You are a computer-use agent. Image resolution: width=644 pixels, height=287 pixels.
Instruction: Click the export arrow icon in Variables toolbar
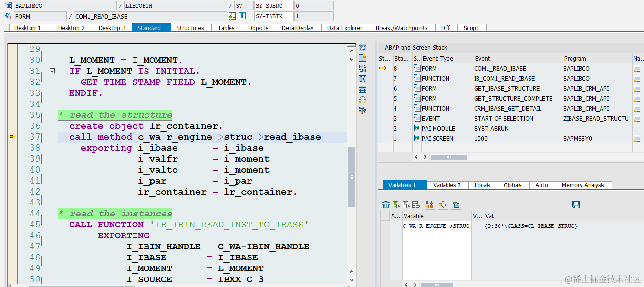(443, 205)
